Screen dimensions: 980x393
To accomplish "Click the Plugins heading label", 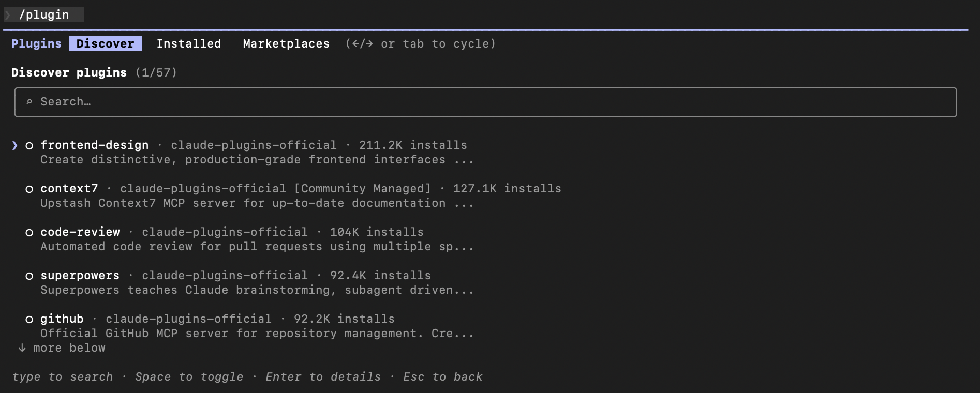I will click(36, 44).
